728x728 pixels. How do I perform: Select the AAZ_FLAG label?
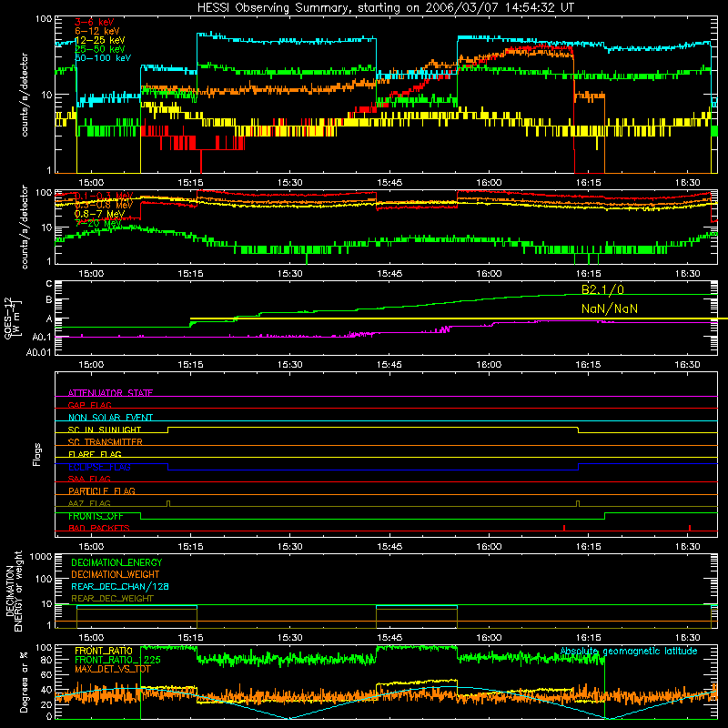point(89,503)
